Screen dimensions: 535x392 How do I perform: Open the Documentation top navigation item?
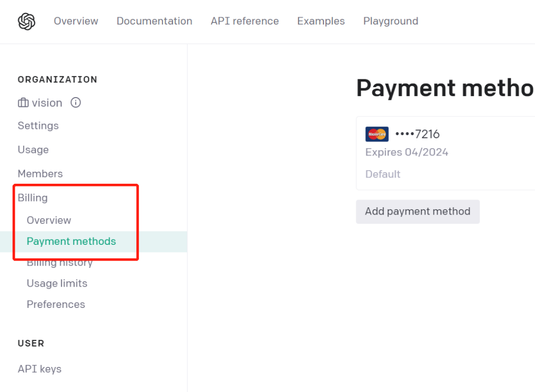click(154, 21)
